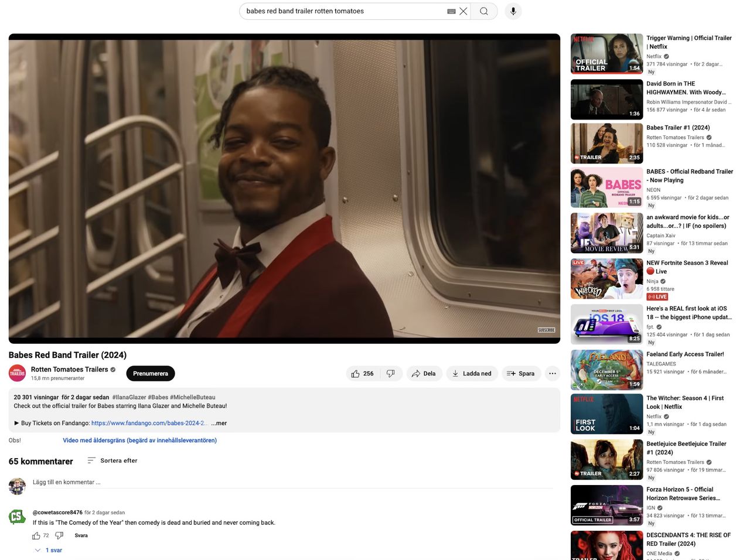Screen dimensions: 750x560
Task: Open Rotten Tomatoes Trailers channel avatar
Action: pos(17,373)
